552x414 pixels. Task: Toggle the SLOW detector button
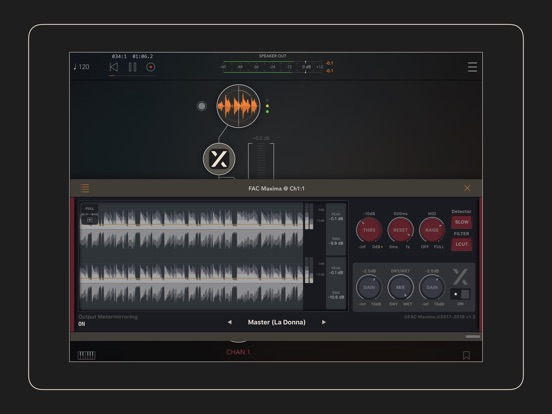click(x=462, y=222)
